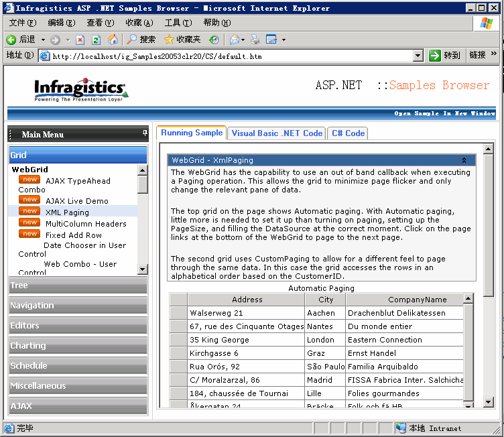Open AJAX Live Demo sample
This screenshot has height=437, width=504.
[x=77, y=201]
